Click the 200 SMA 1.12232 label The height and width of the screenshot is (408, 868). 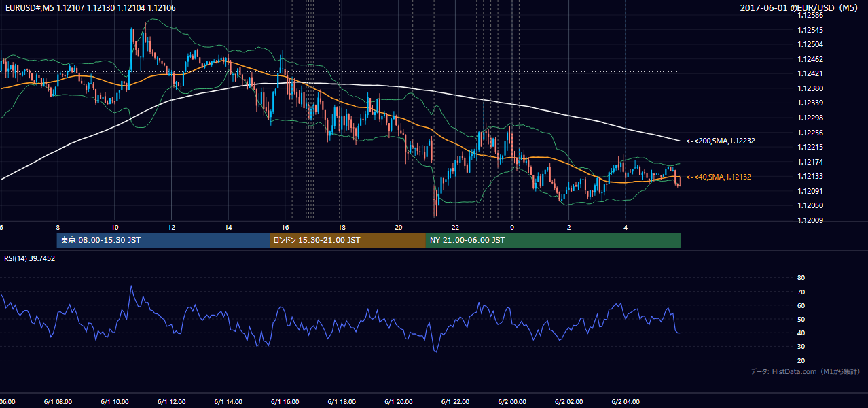[721, 141]
